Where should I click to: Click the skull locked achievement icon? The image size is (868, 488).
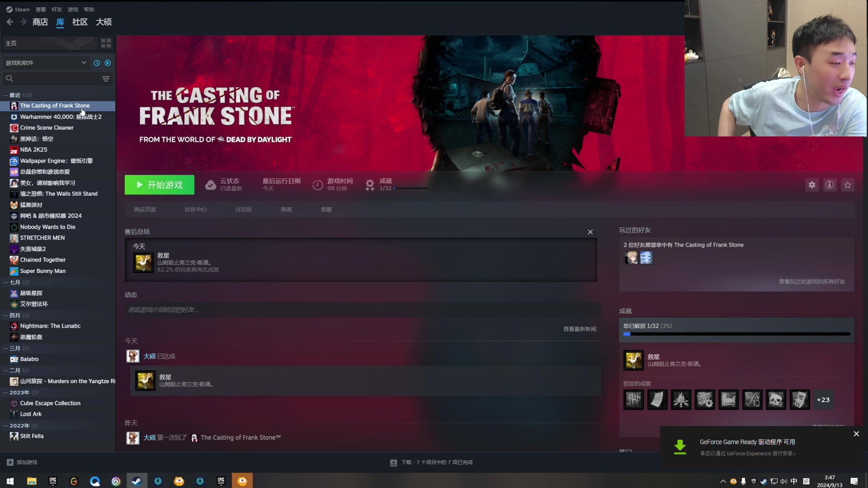pyautogui.click(x=776, y=400)
